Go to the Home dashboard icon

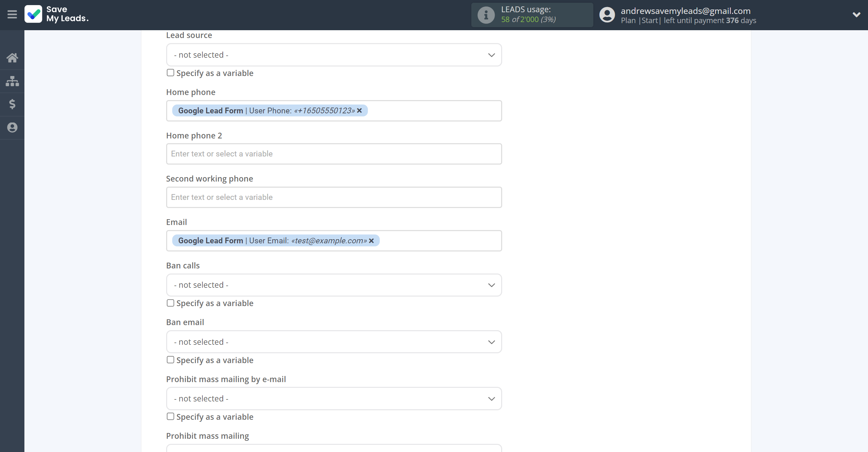[x=12, y=58]
